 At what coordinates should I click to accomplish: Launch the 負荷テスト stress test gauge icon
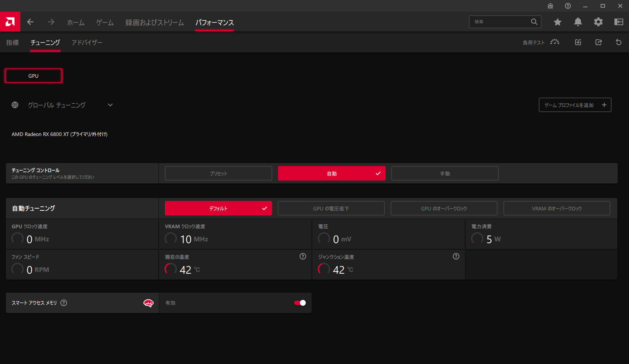pos(555,42)
